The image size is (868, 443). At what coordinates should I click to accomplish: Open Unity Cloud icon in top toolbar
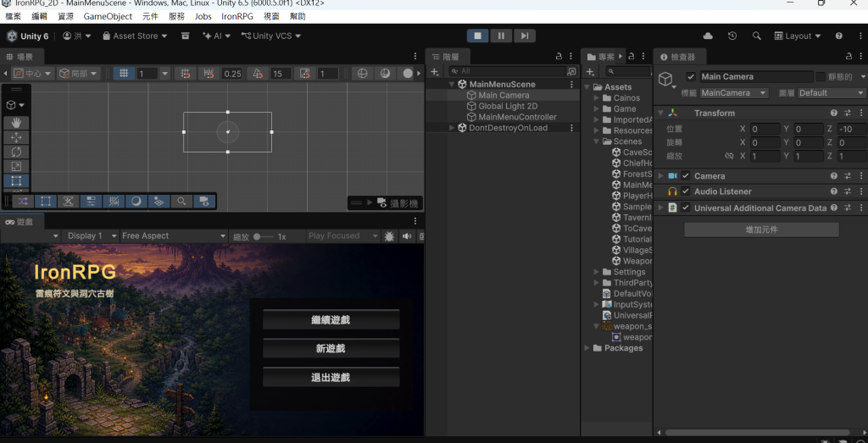[x=708, y=36]
